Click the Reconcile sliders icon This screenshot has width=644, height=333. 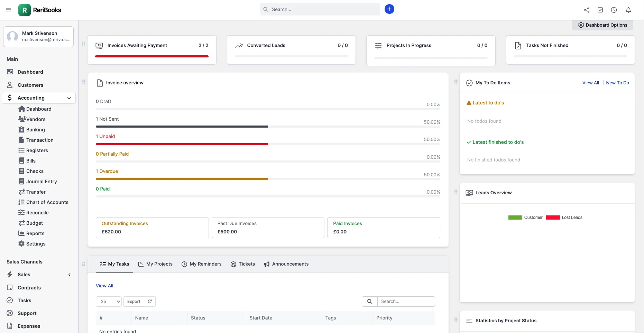click(x=21, y=213)
